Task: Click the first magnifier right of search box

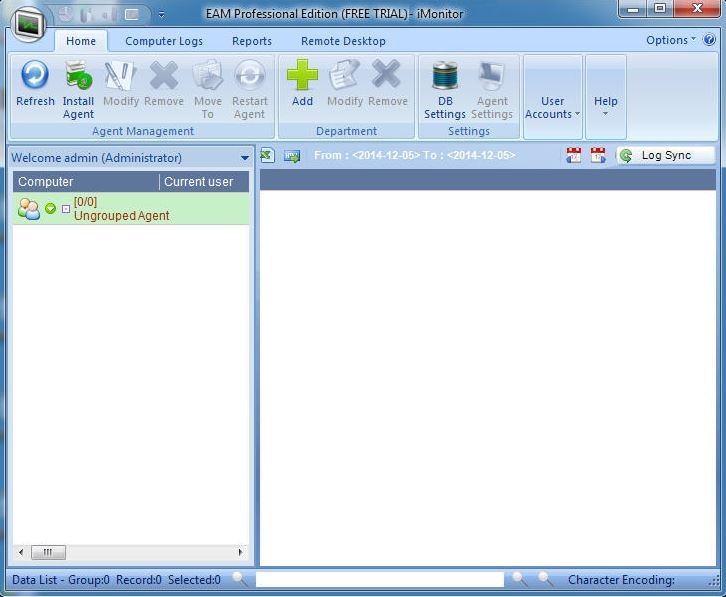Action: pos(519,579)
